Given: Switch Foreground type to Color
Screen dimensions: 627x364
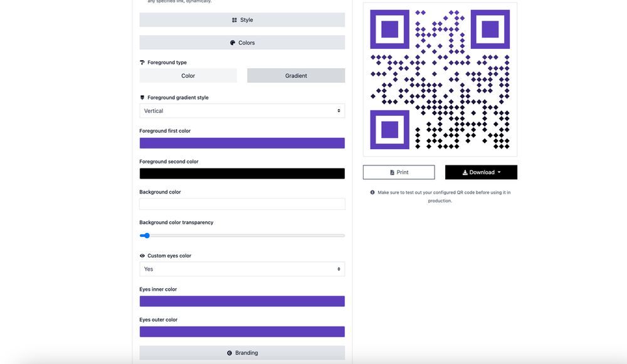Looking at the screenshot, I should click(x=188, y=75).
